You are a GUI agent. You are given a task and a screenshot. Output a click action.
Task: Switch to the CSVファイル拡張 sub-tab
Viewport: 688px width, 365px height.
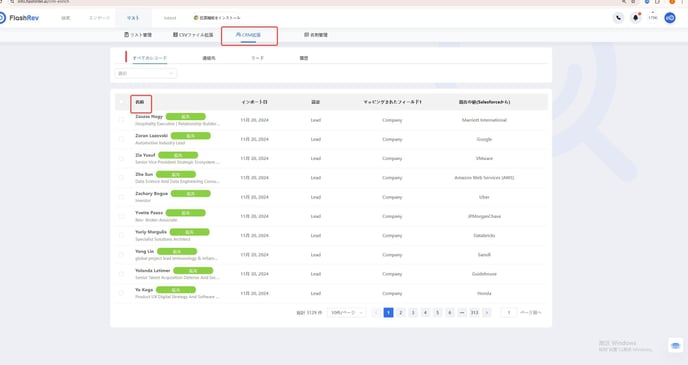(x=193, y=35)
